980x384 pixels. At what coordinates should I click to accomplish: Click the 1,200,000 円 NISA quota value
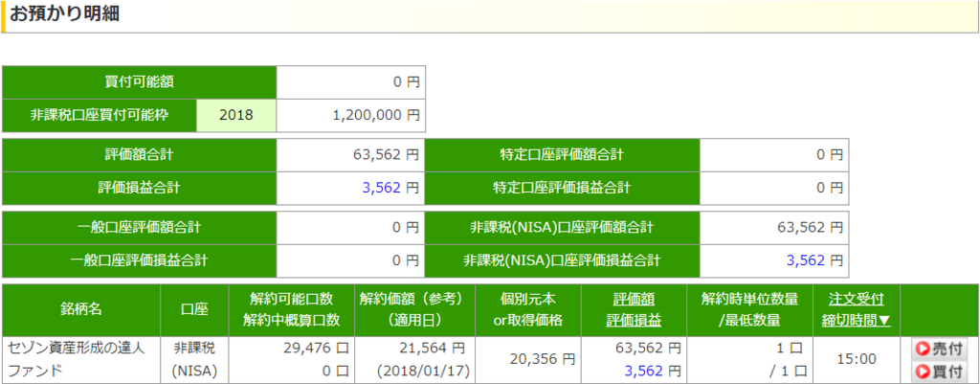[x=375, y=115]
